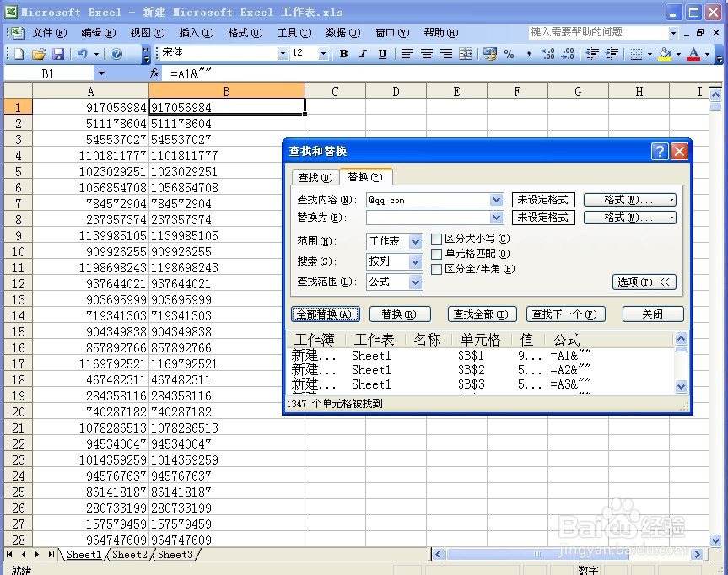The height and width of the screenshot is (575, 728).
Task: Switch to the 查找 tab in the dialog
Action: pos(313,177)
